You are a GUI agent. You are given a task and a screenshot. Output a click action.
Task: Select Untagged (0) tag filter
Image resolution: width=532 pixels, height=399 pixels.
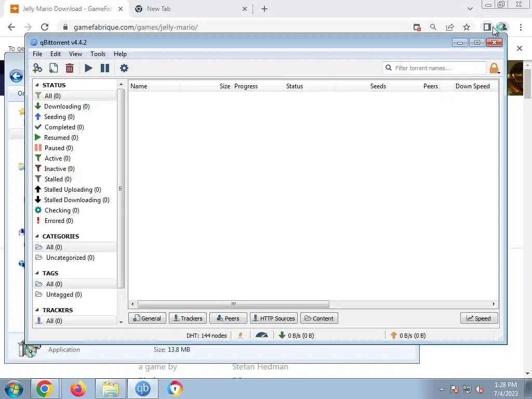coord(75,295)
